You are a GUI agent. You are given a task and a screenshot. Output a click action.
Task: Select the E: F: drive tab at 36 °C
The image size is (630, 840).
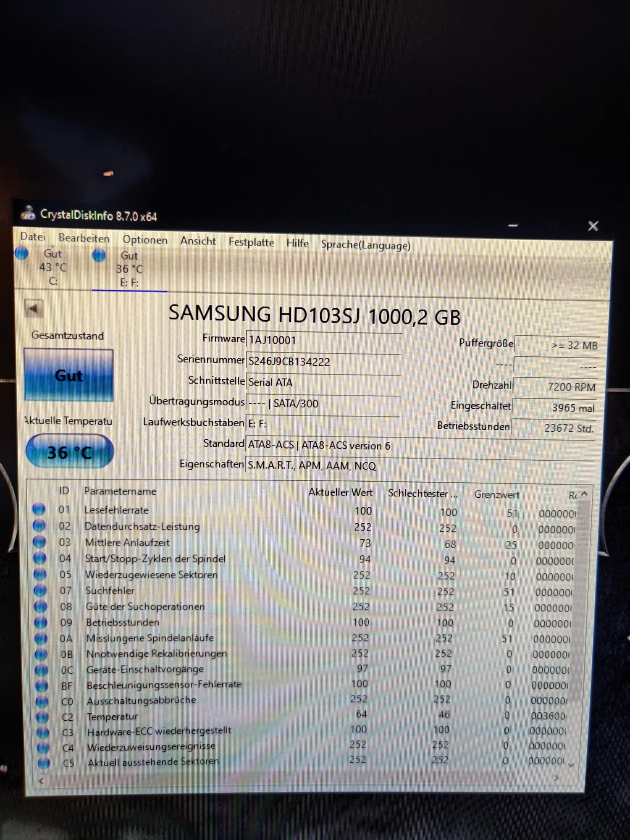point(129,269)
